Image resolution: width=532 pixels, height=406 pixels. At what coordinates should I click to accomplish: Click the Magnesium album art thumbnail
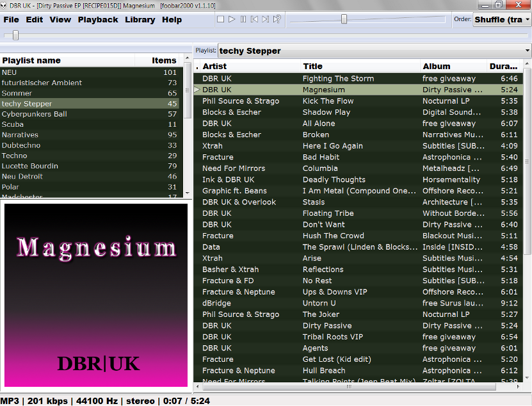[96, 295]
